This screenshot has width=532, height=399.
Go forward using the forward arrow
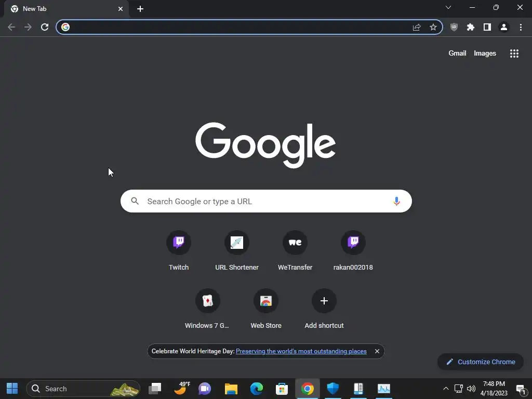pos(28,27)
